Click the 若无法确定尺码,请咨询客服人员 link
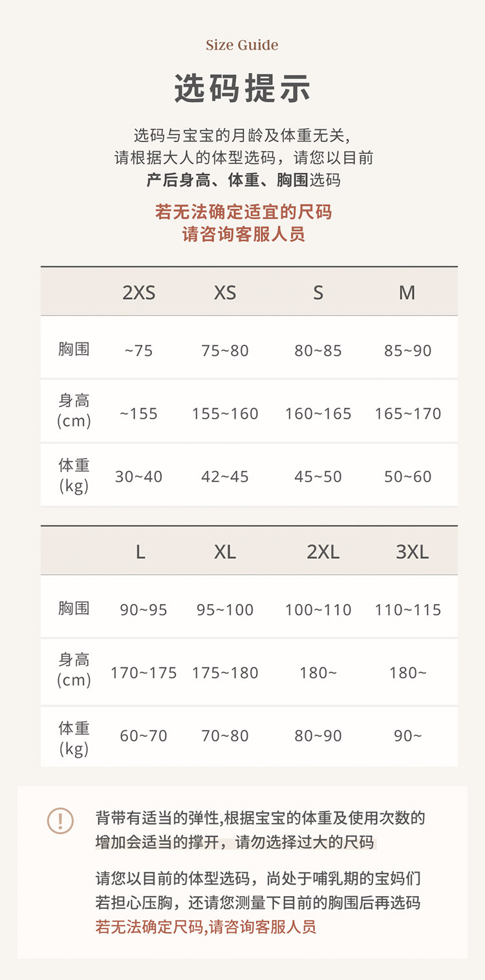The height and width of the screenshot is (980, 485). click(x=206, y=927)
